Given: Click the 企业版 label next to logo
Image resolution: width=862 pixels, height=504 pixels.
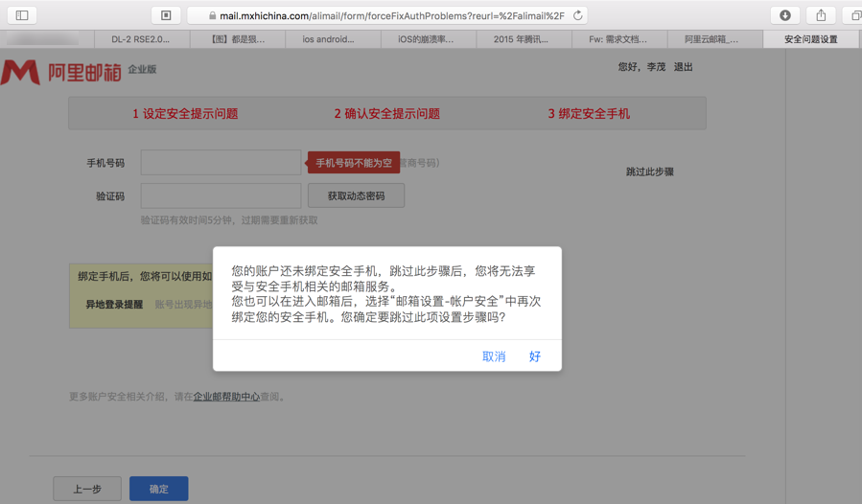Looking at the screenshot, I should pyautogui.click(x=142, y=69).
